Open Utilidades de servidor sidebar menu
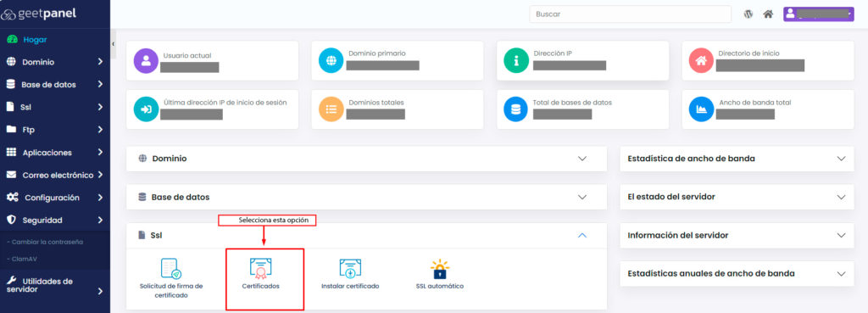Screen dimensions: 868x313 click(x=55, y=285)
